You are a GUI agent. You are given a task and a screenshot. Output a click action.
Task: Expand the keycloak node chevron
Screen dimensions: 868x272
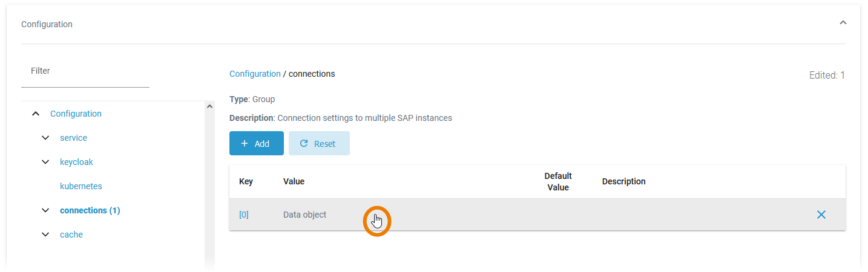click(x=45, y=162)
